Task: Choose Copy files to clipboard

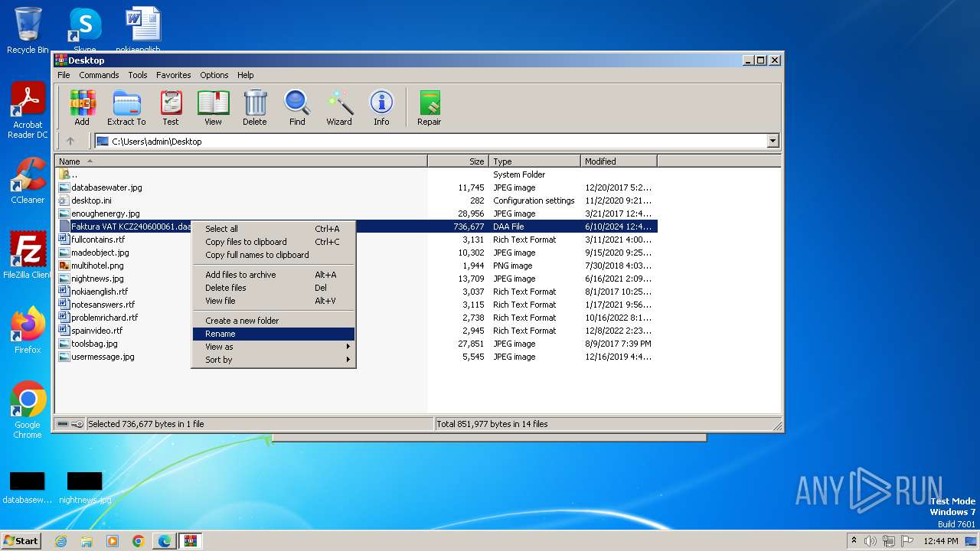Action: click(273, 242)
